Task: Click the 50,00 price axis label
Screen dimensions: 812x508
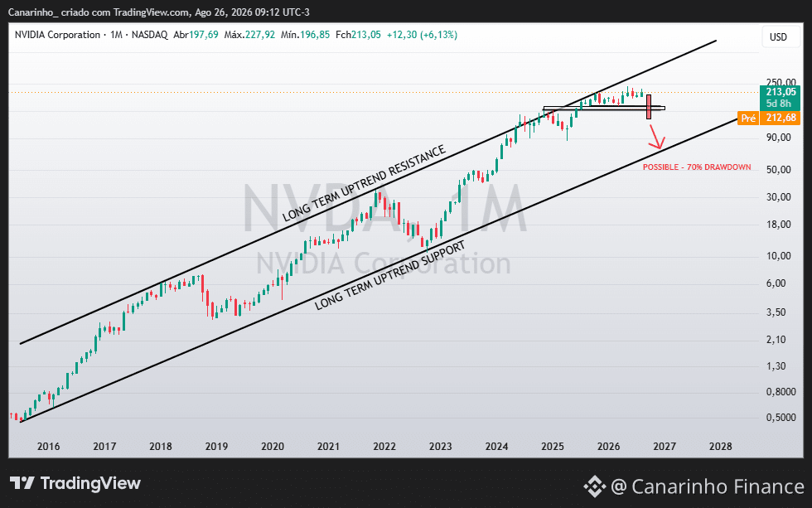Action: pos(779,170)
